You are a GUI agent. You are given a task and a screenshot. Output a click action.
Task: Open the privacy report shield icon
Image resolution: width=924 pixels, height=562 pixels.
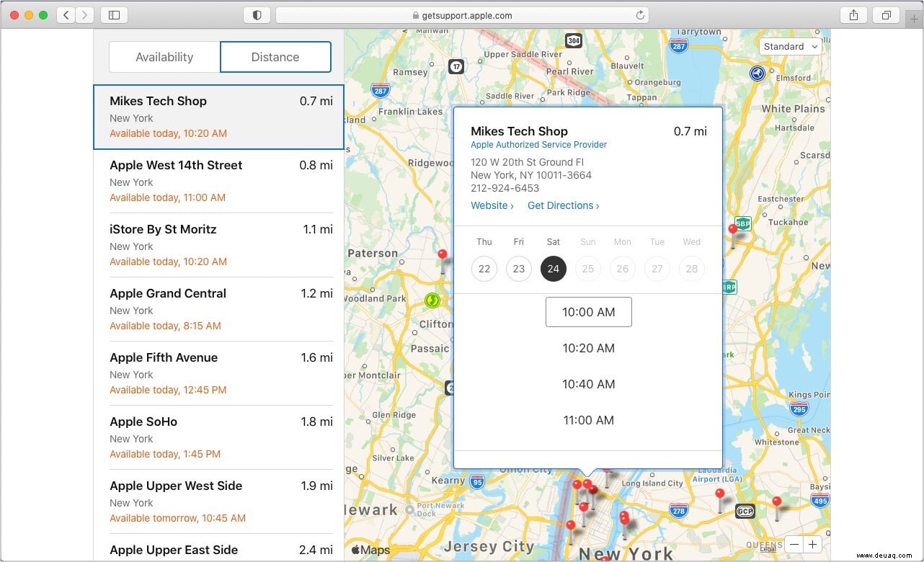click(x=257, y=14)
